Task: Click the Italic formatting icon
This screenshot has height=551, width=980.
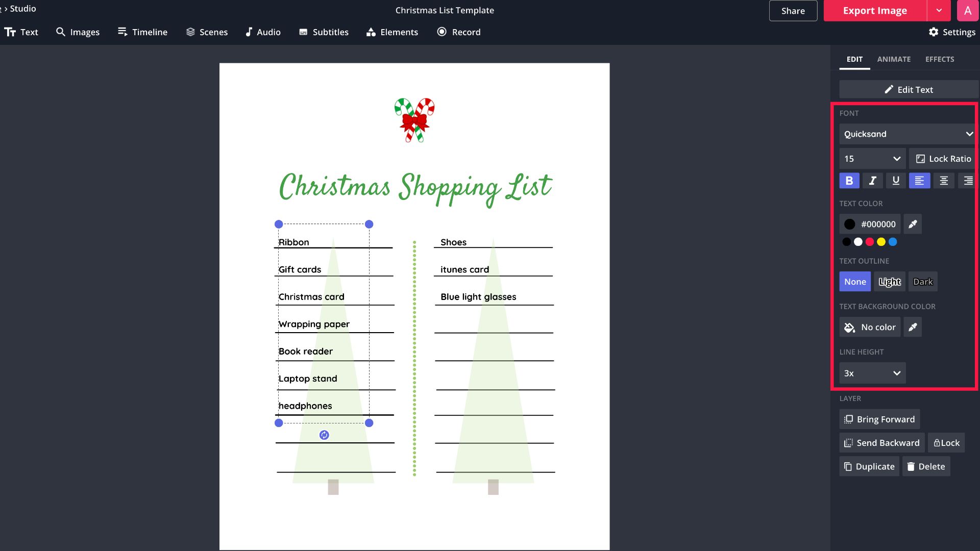Action: tap(872, 180)
